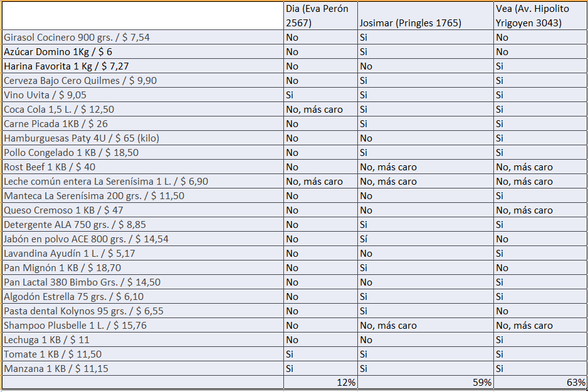Select the Coca Cola 1,5 L. row label

tap(143, 110)
